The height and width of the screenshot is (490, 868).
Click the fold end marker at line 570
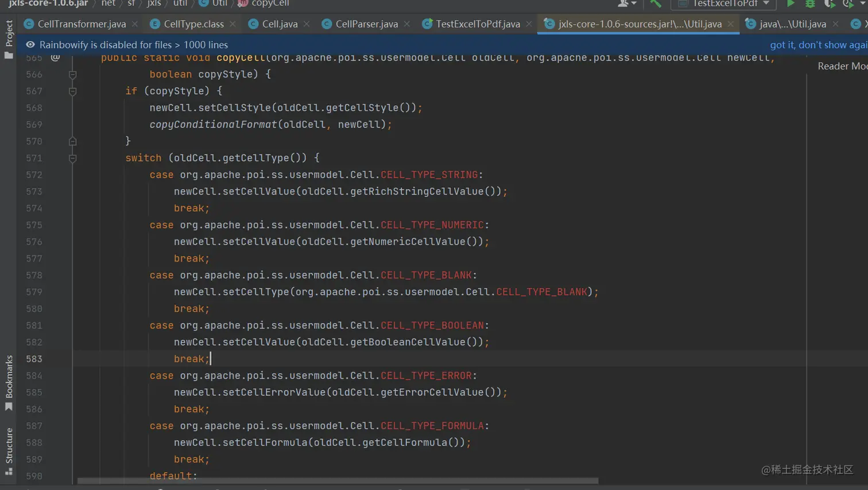tap(72, 141)
